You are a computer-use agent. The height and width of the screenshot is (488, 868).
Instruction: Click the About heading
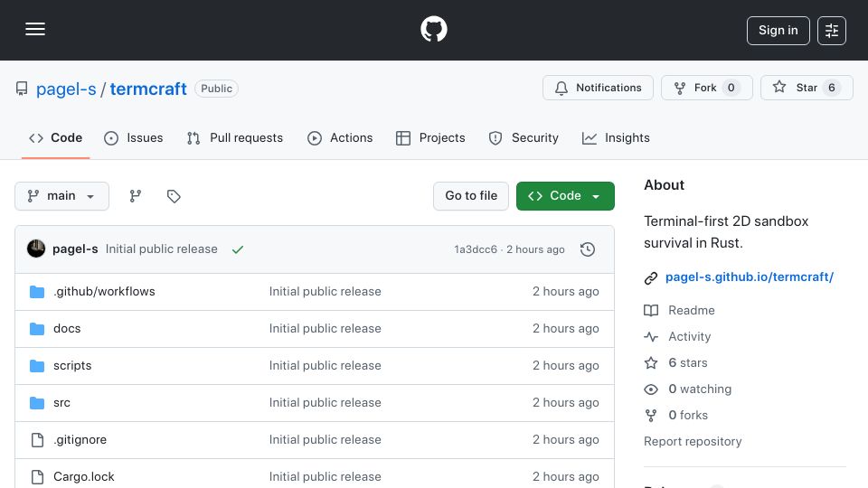pos(664,185)
